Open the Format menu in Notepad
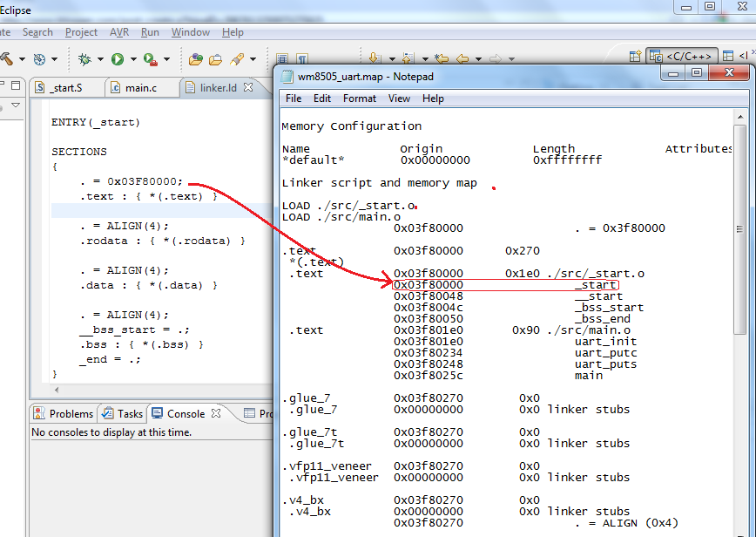The height and width of the screenshot is (537, 756). [359, 99]
